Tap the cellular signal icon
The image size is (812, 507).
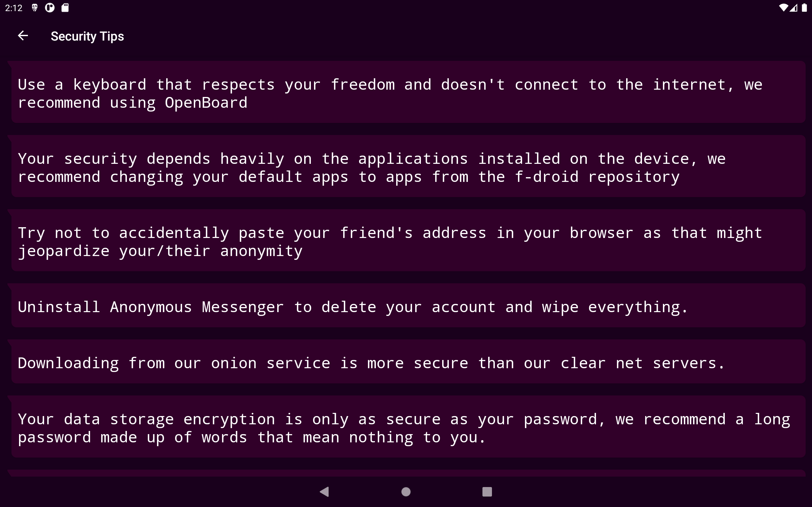794,8
